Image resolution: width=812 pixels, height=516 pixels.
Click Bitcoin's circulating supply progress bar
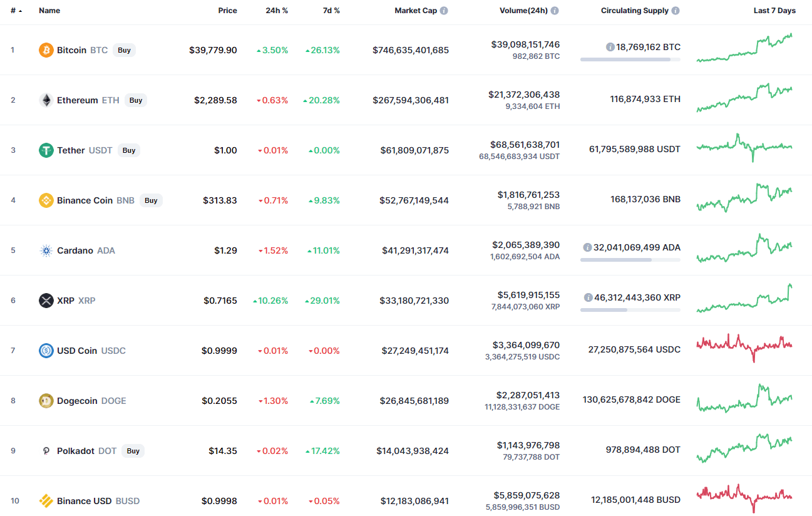(x=630, y=59)
